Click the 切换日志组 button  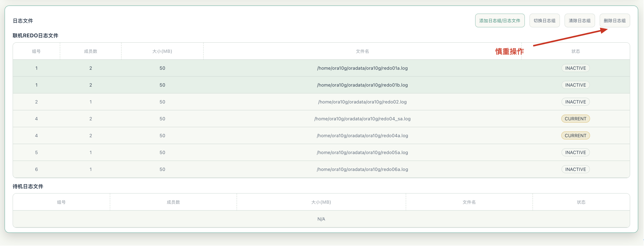[544, 21]
